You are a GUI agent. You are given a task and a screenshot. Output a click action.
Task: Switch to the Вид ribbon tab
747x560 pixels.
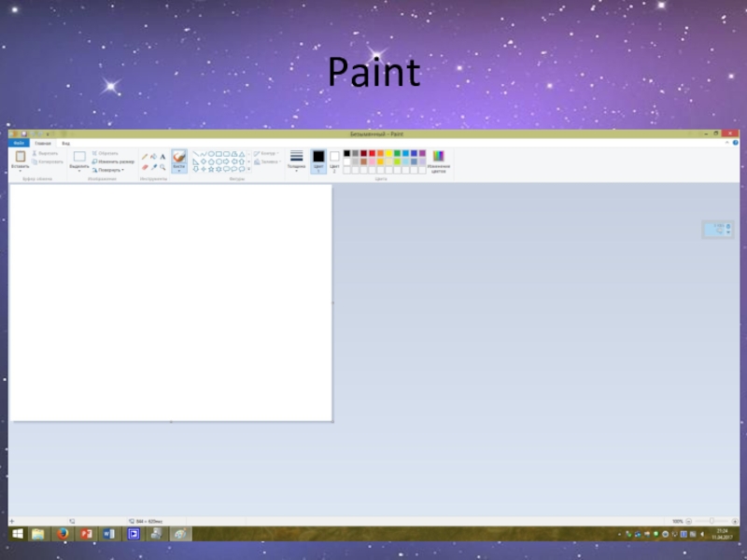point(65,143)
